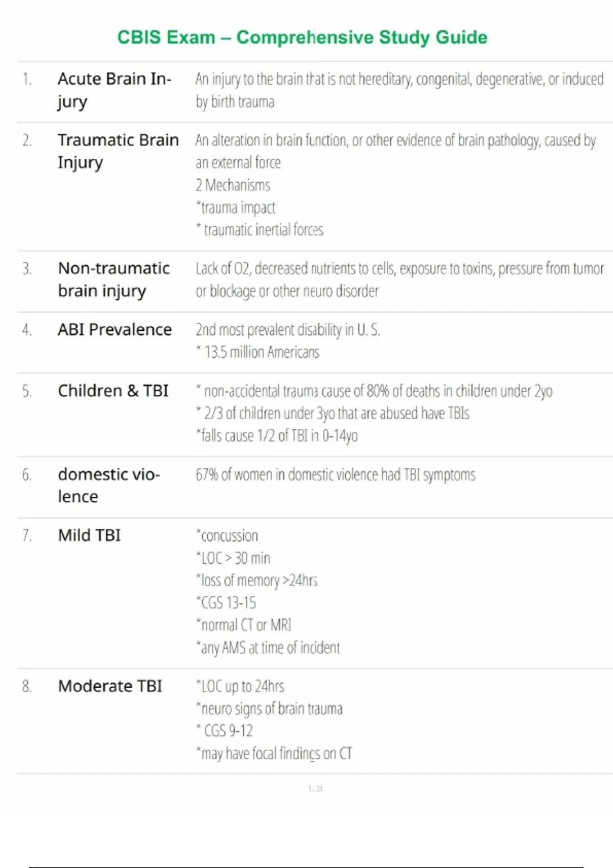
Task: Click the "2 Mechanisms" line
Action: (233, 185)
